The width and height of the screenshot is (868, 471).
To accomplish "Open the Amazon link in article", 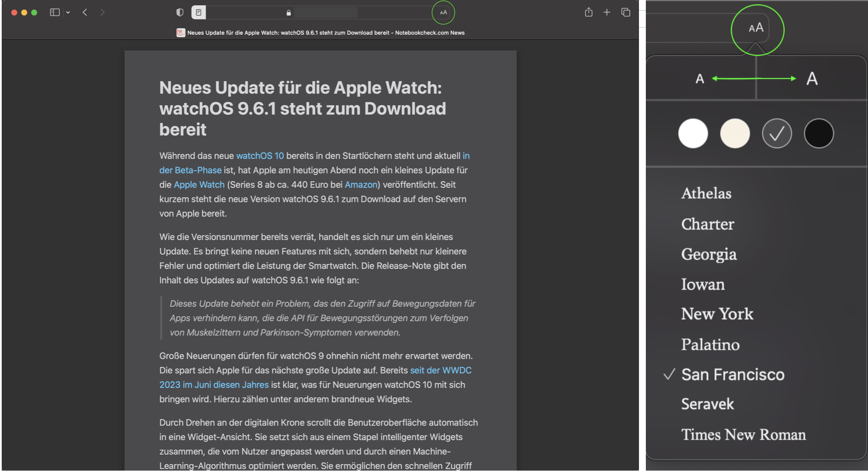I will point(361,184).
